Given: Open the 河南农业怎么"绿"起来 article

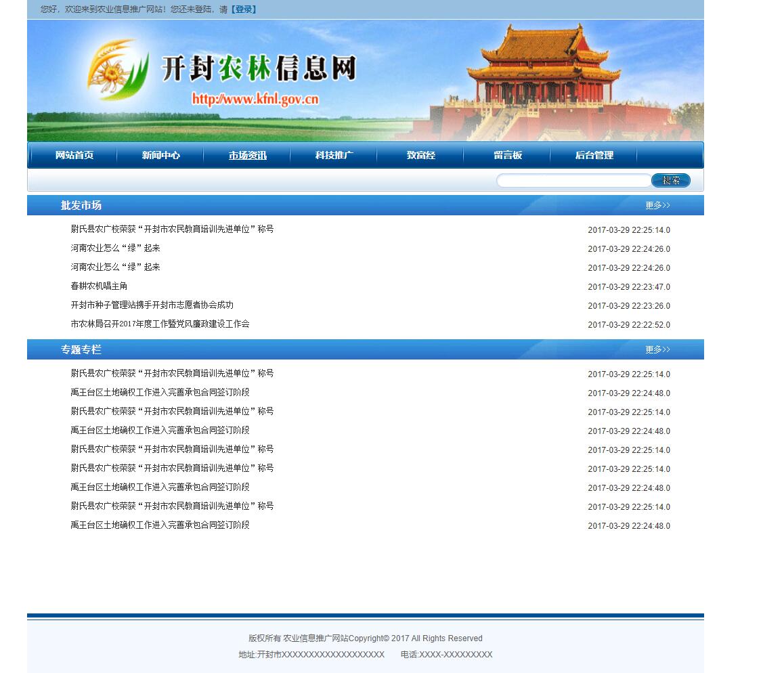Looking at the screenshot, I should 115,248.
